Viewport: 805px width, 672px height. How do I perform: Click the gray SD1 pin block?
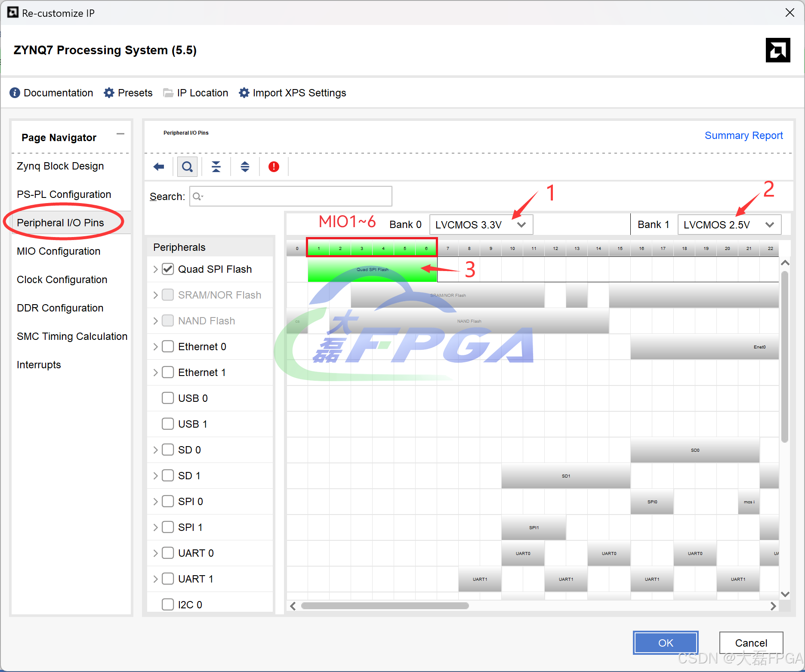coord(566,476)
